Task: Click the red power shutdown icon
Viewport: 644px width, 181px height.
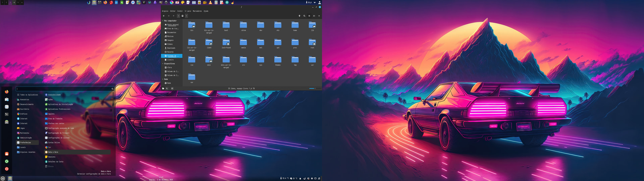Action: [7, 169]
